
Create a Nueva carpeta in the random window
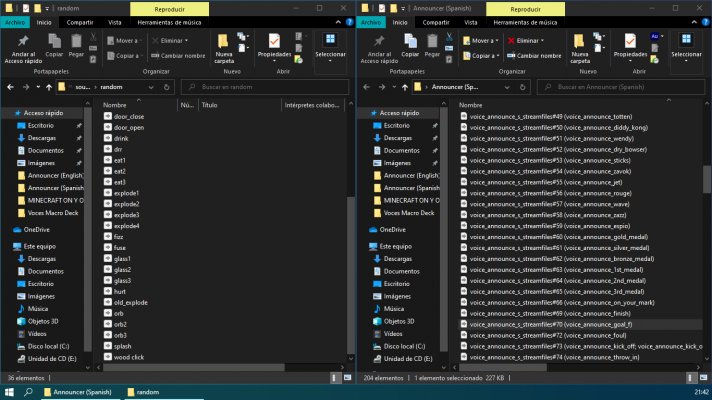(223, 46)
